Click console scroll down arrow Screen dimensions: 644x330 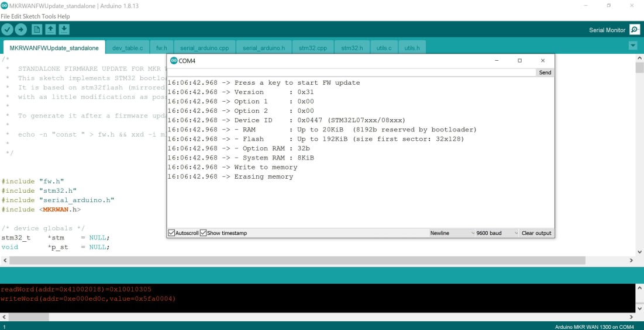pyautogui.click(x=639, y=308)
